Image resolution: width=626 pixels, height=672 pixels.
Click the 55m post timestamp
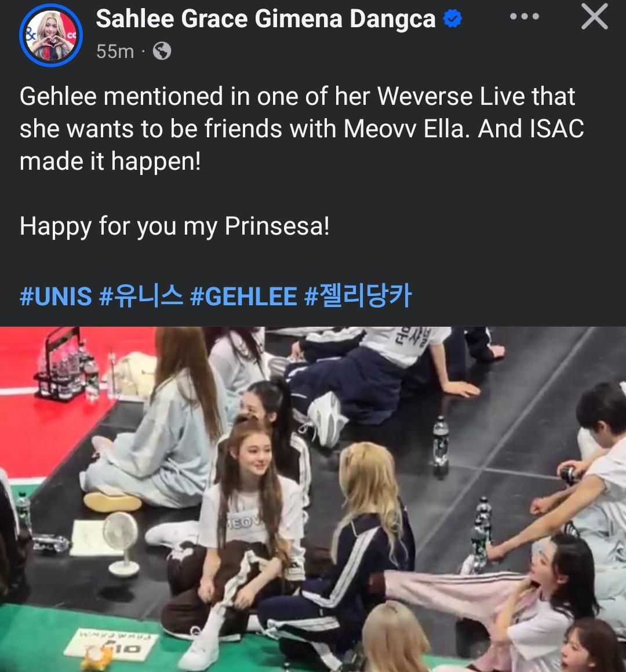(115, 52)
